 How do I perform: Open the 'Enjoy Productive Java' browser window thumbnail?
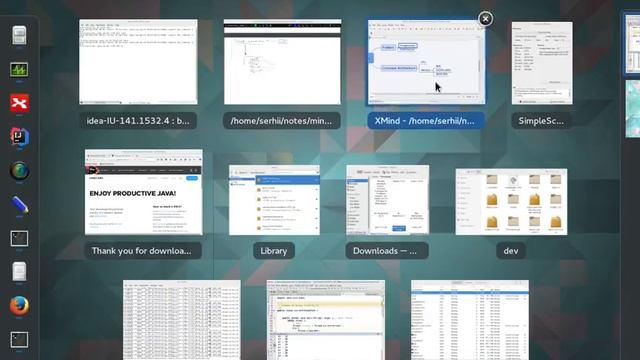pos(144,192)
